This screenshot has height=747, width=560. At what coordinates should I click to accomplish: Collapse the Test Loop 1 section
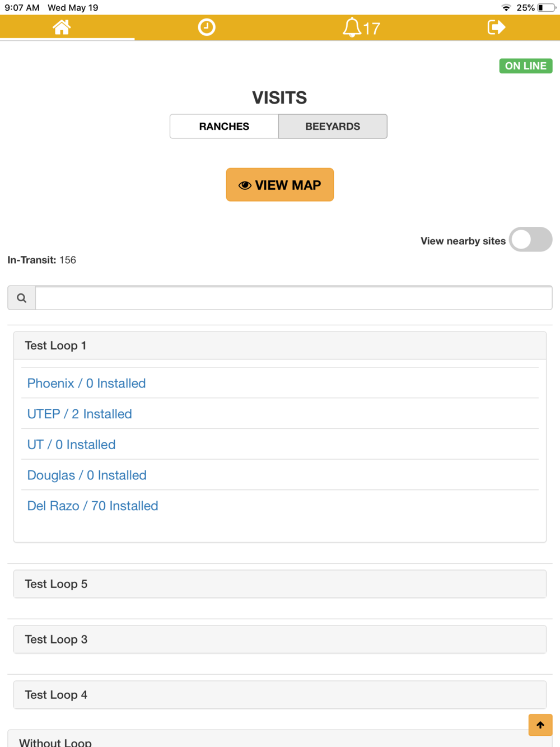[x=280, y=346]
